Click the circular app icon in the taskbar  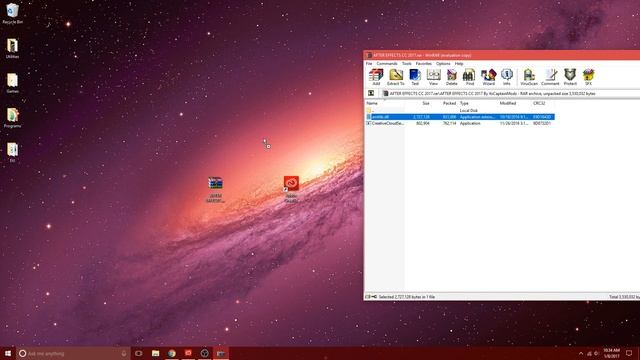coord(204,353)
